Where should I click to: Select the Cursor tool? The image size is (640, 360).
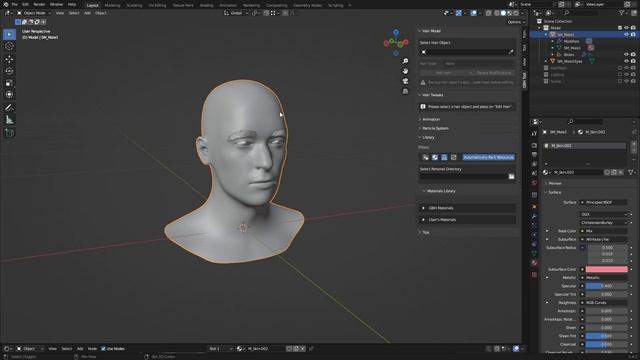(x=9, y=47)
